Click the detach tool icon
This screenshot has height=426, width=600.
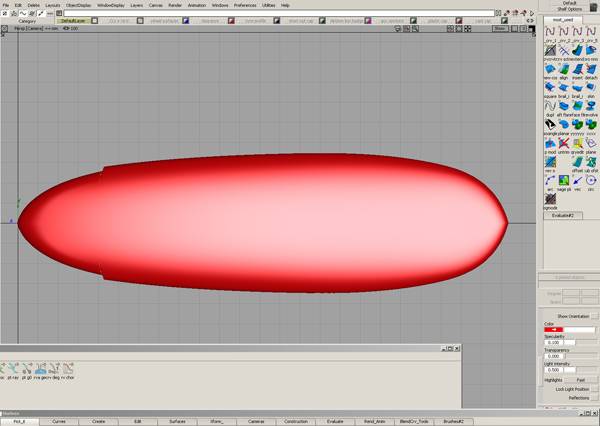[591, 68]
